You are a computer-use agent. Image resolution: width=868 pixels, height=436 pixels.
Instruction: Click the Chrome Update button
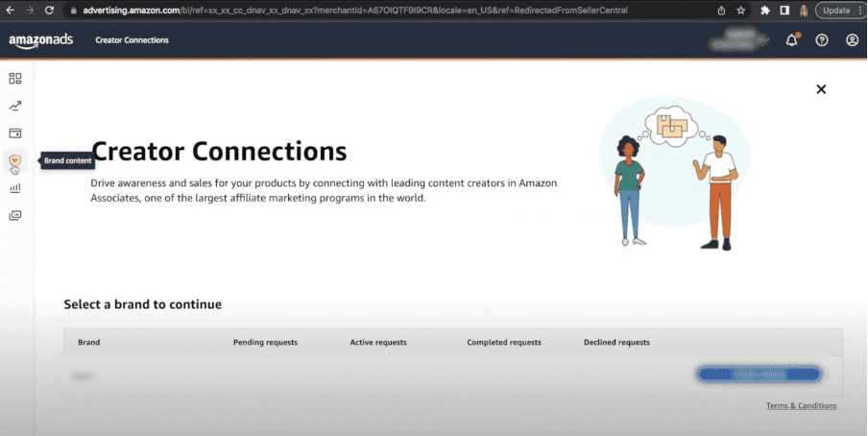click(x=836, y=10)
